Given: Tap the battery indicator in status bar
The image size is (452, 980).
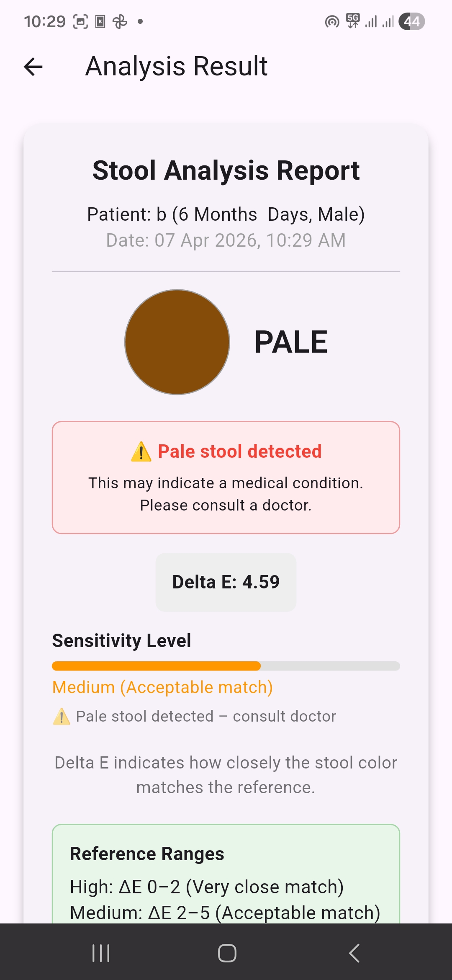Looking at the screenshot, I should tap(411, 21).
